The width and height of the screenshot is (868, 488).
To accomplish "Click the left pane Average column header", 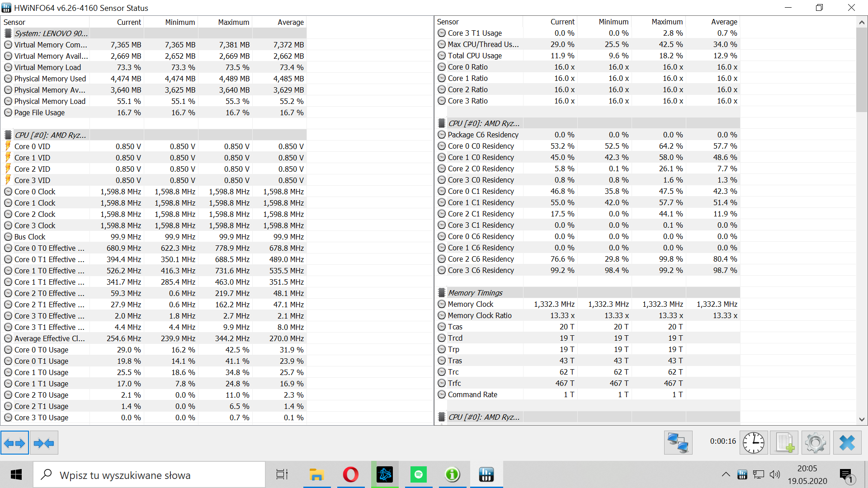I will [x=279, y=22].
